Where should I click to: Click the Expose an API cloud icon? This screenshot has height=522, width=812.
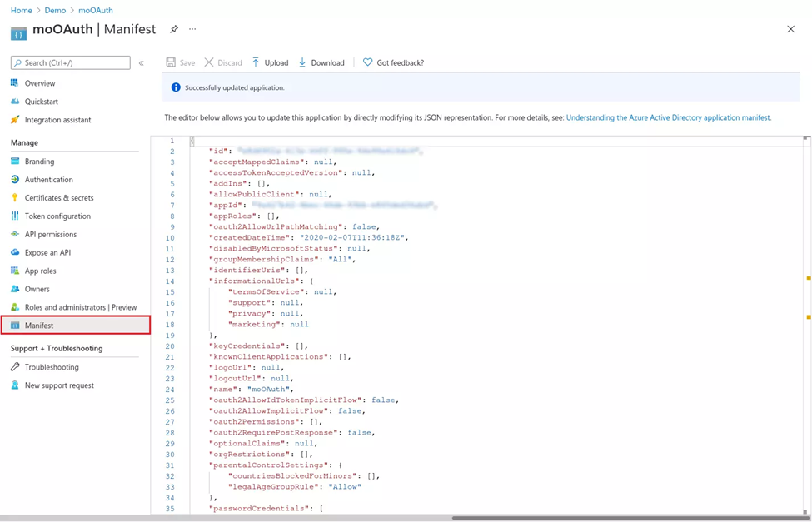15,253
